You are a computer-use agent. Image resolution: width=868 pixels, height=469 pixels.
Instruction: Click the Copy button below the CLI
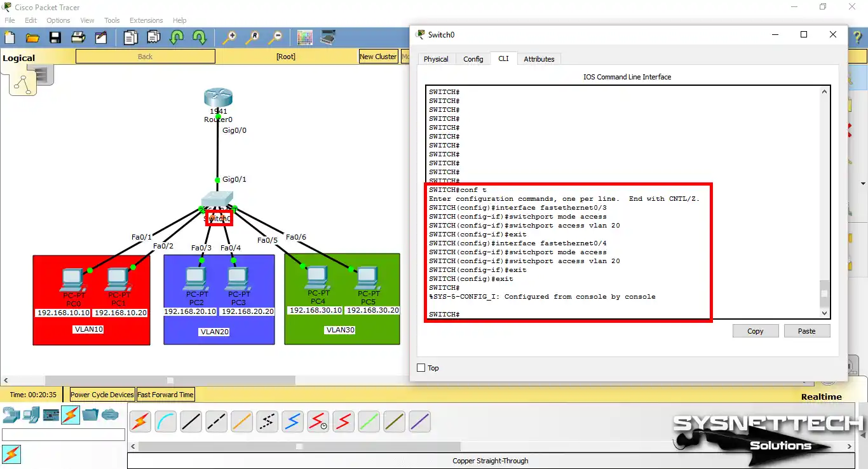coord(755,330)
